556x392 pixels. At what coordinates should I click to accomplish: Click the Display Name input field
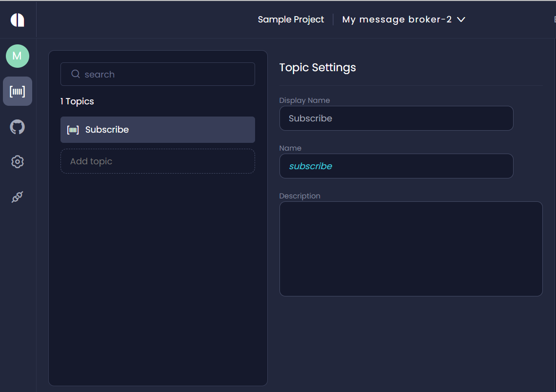click(x=396, y=118)
